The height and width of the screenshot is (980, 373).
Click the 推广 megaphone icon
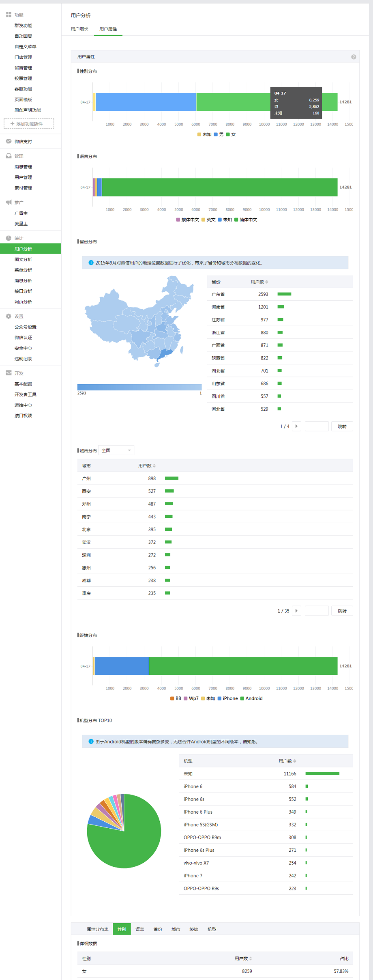coord(9,202)
